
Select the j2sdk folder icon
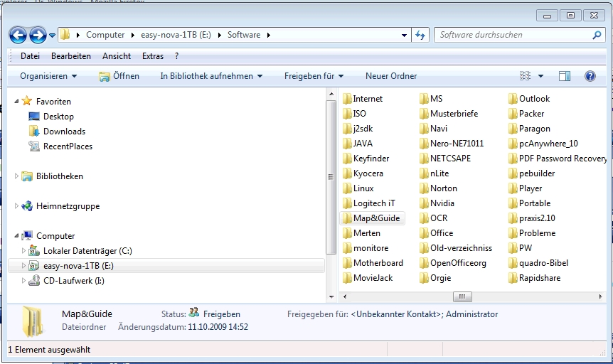point(347,128)
